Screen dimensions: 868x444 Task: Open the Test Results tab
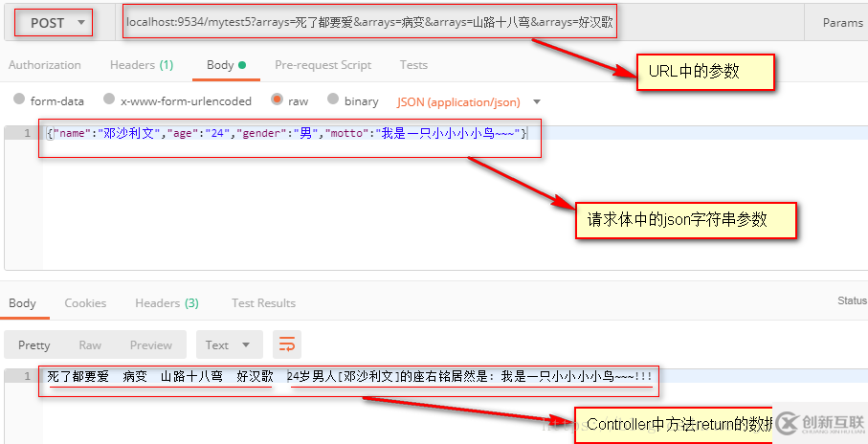pyautogui.click(x=263, y=302)
